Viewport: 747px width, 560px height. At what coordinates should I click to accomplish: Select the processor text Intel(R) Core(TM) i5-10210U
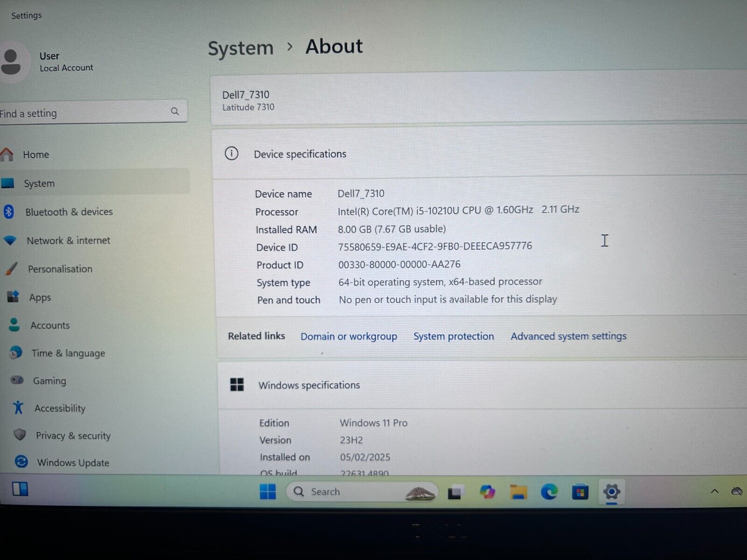pos(398,211)
